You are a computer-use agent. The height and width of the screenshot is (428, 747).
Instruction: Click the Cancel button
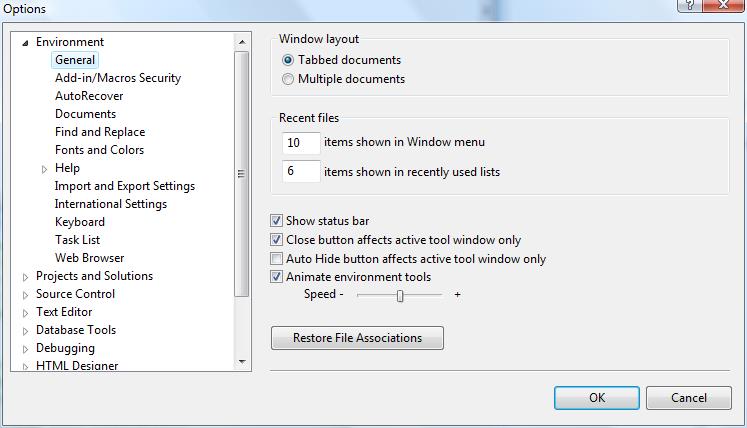pos(688,398)
